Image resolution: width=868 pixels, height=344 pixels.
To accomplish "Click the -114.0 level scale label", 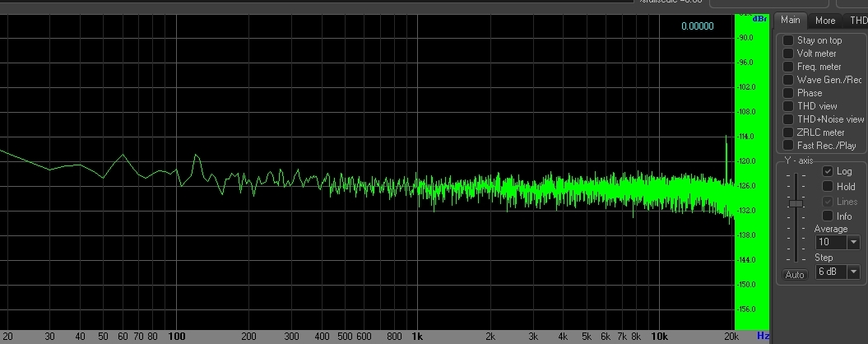I will (745, 137).
